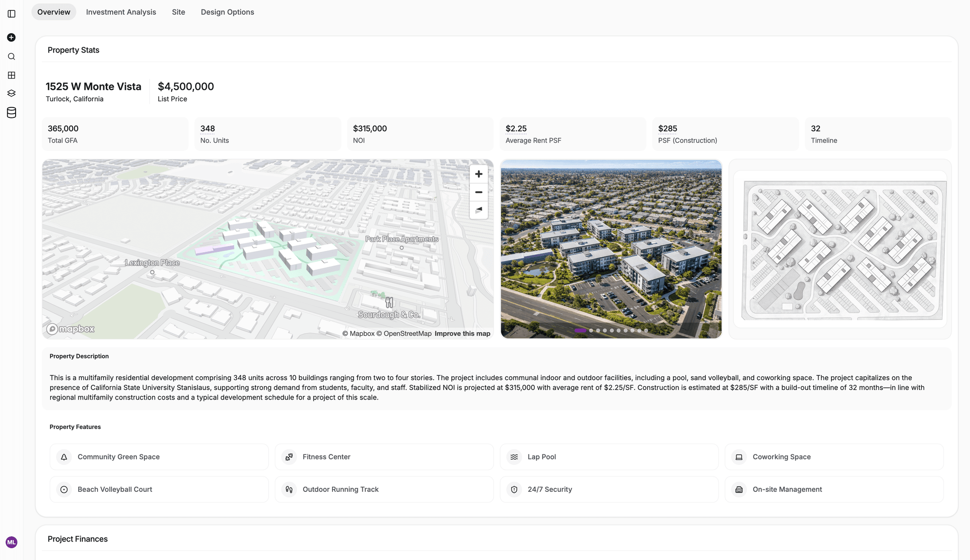Select the Community Green Space feature label
Screen dimensions: 970x560
(x=118, y=457)
